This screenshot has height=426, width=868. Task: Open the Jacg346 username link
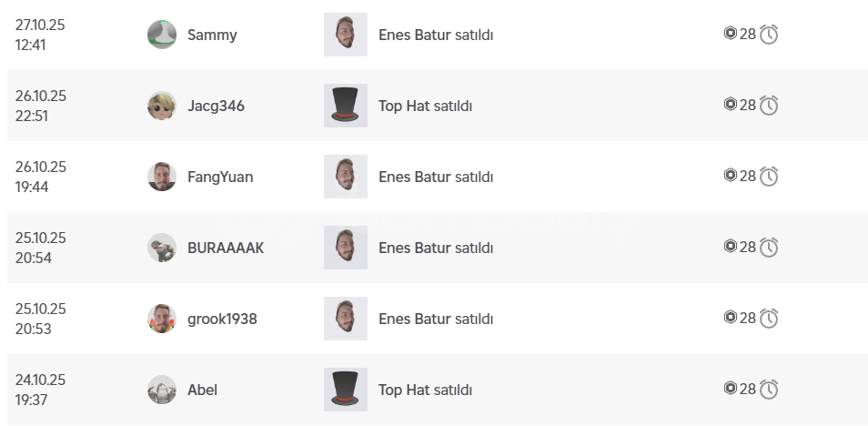coord(216,106)
